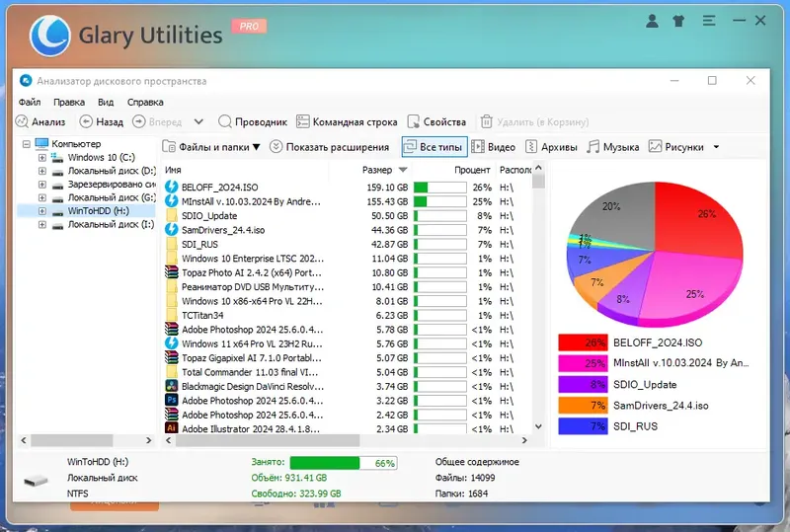
Task: Filter by Рисунки files
Action: tap(676, 147)
